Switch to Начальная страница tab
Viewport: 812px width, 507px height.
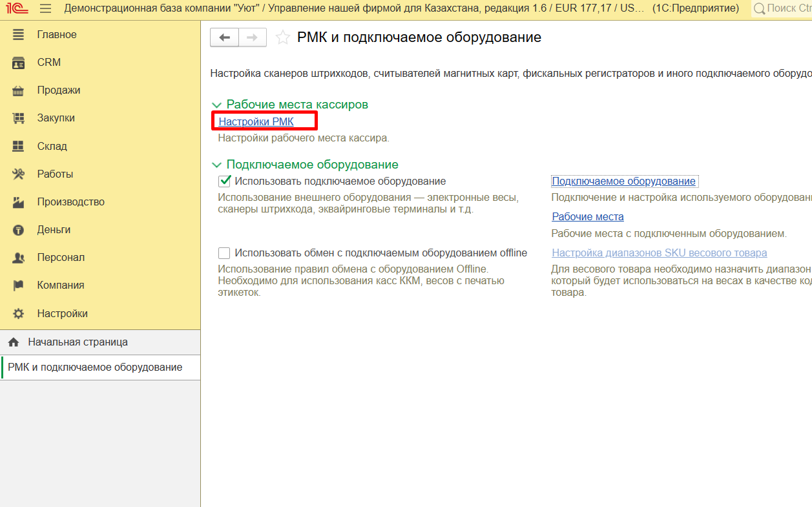pyautogui.click(x=78, y=342)
